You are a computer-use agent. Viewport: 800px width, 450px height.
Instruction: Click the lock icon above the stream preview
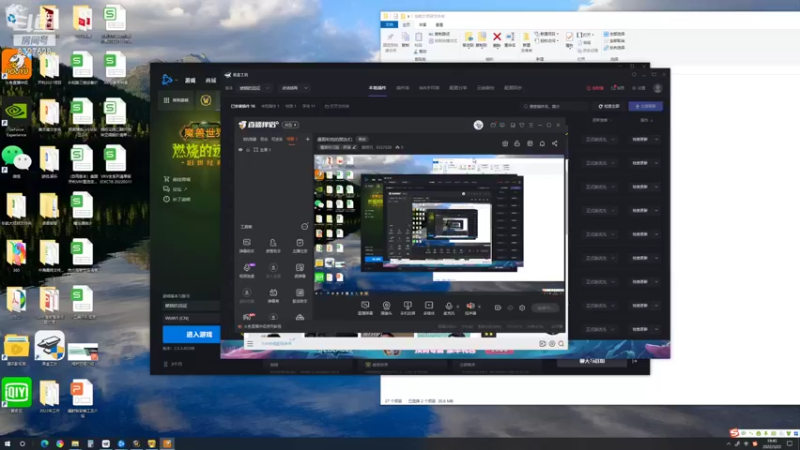517,143
